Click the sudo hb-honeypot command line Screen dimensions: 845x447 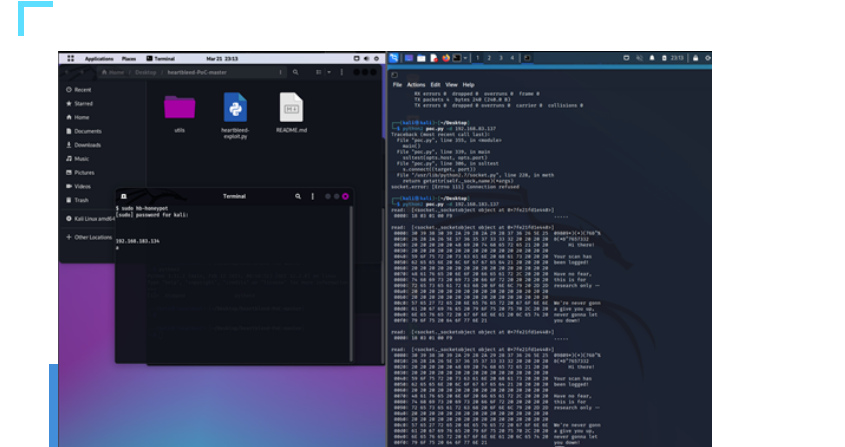pos(142,208)
